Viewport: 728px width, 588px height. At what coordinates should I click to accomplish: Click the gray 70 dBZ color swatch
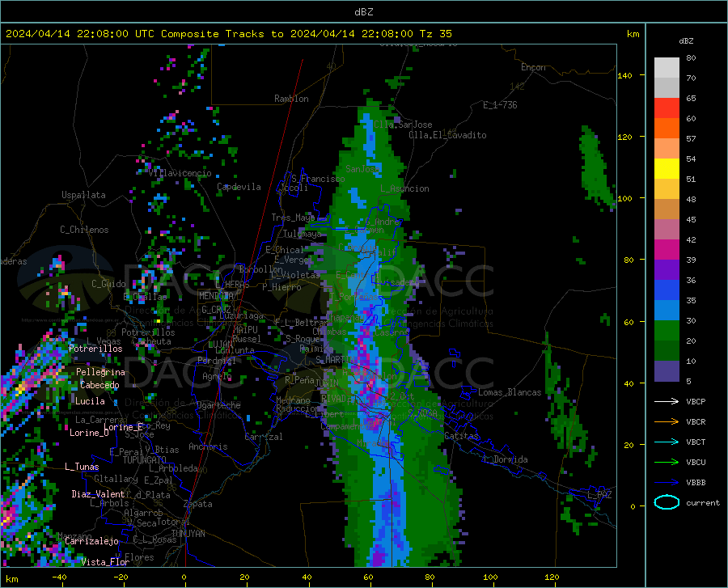pyautogui.click(x=667, y=87)
